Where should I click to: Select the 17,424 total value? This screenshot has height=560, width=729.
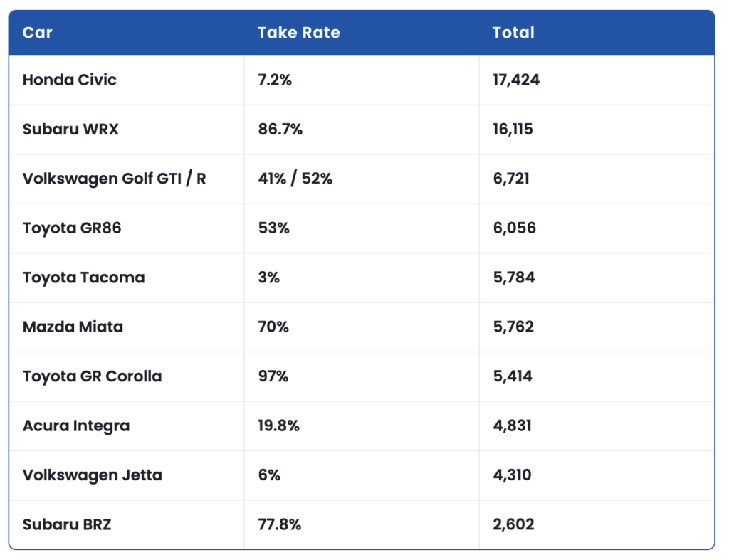pyautogui.click(x=516, y=80)
